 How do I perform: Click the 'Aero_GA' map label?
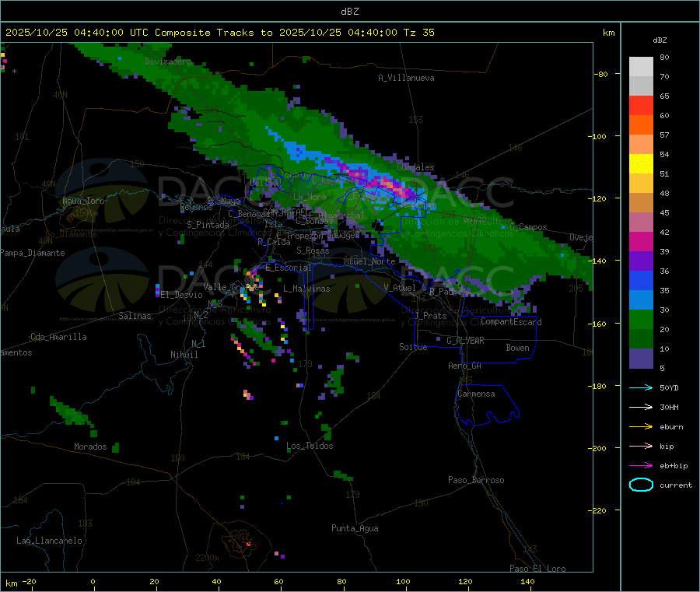tap(464, 366)
